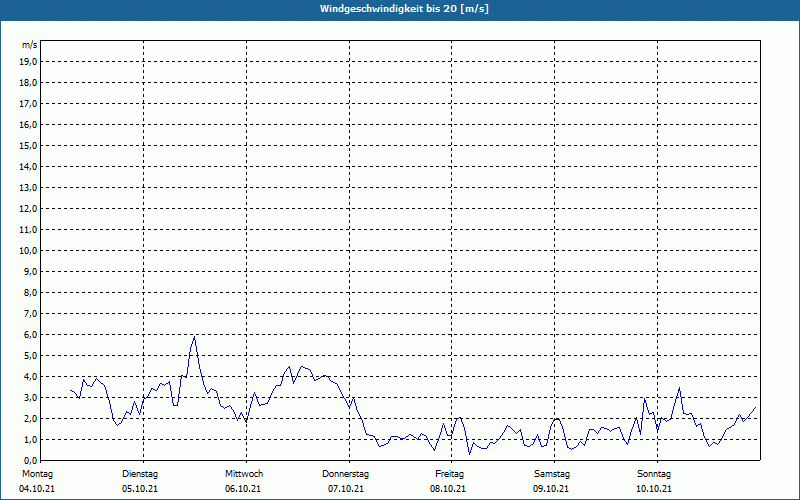Click the 14,0 axis value
The image size is (800, 500).
(x=28, y=167)
